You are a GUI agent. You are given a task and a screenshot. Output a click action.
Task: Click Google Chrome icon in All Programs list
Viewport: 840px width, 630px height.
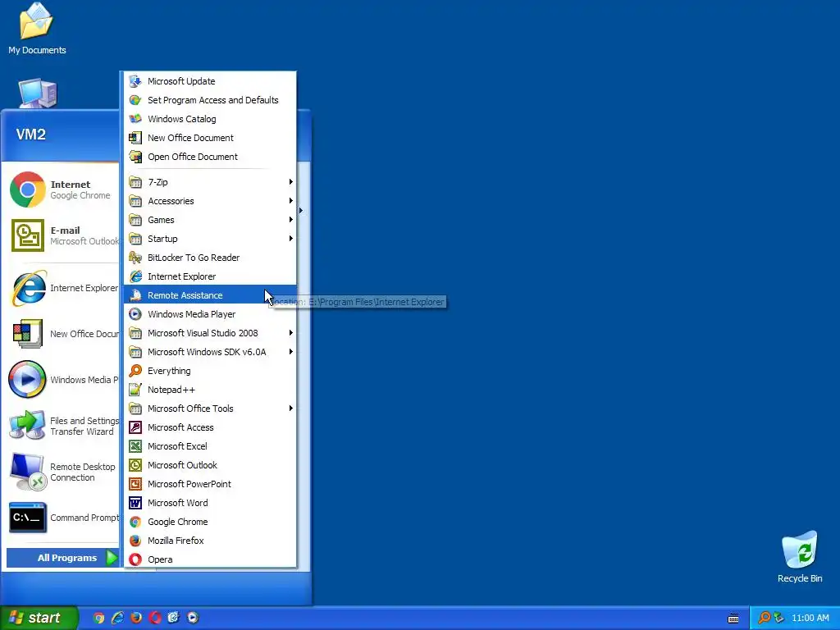(x=135, y=522)
